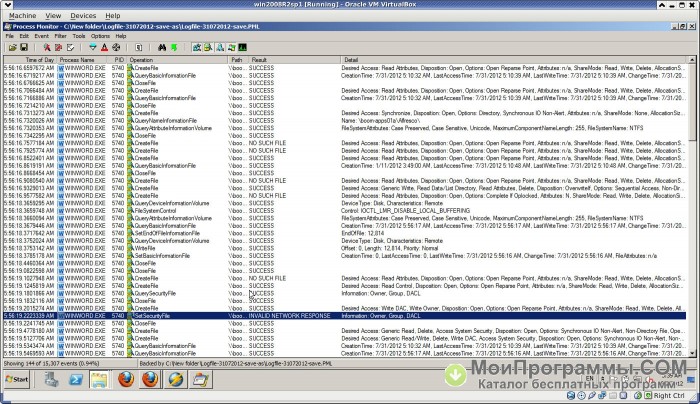This screenshot has height=404, width=700.
Task: Select the SetSecurityFile INVALID NETWORK RESPONSE row
Action: (x=345, y=316)
